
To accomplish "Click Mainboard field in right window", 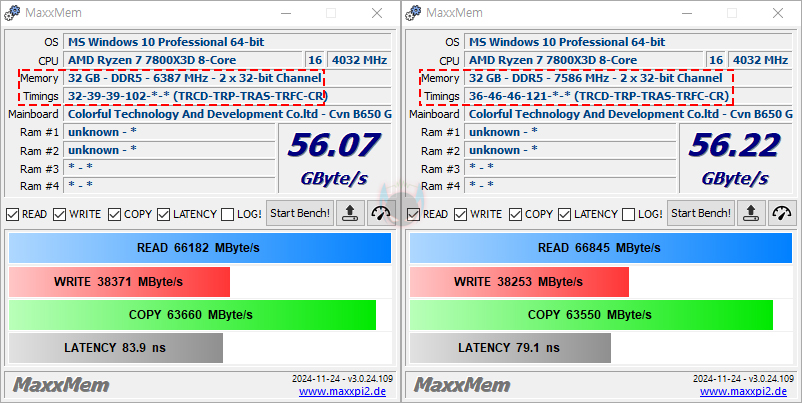I will coord(628,114).
